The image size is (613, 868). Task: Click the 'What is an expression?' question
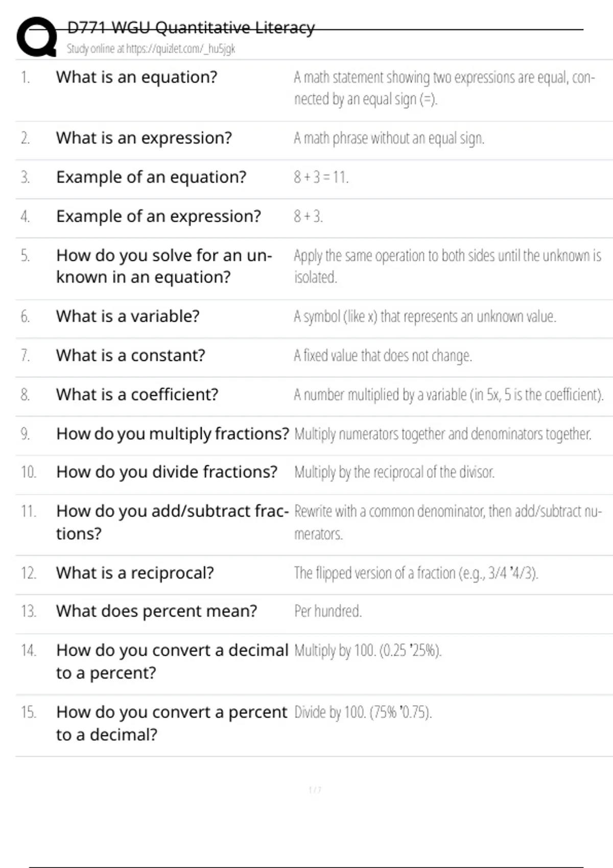144,138
